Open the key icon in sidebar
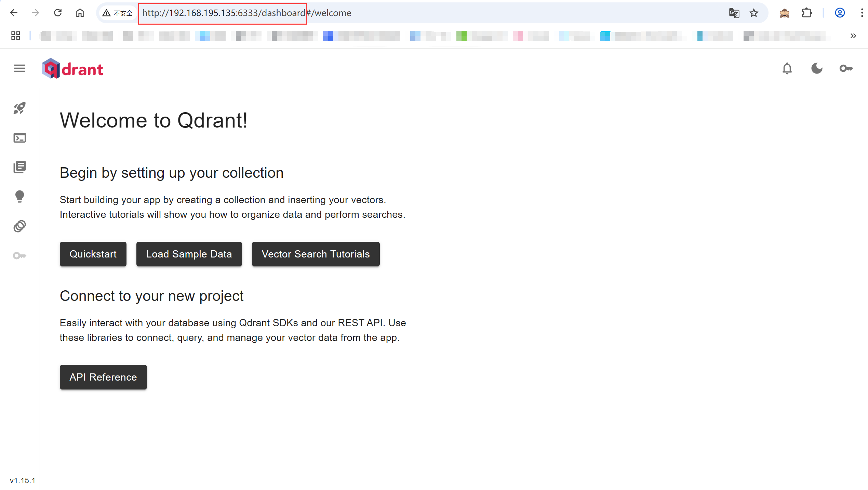This screenshot has height=490, width=868. point(19,256)
